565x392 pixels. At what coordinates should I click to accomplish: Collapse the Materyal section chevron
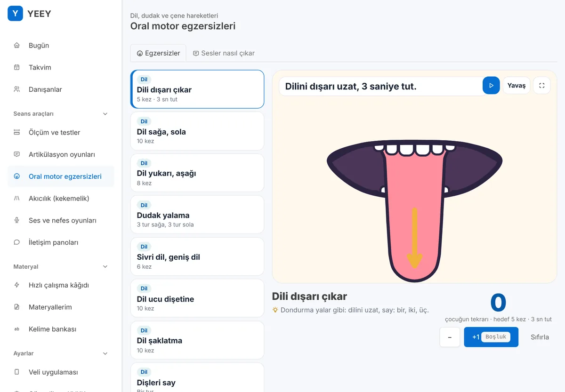pos(105,267)
